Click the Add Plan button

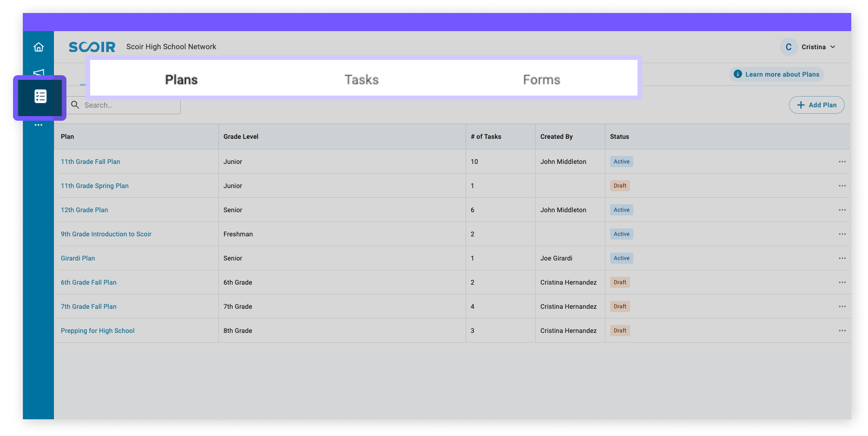click(816, 105)
